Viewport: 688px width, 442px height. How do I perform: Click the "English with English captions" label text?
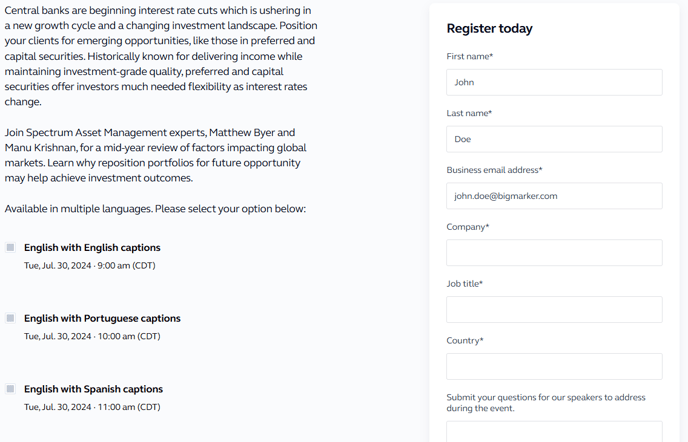click(92, 248)
